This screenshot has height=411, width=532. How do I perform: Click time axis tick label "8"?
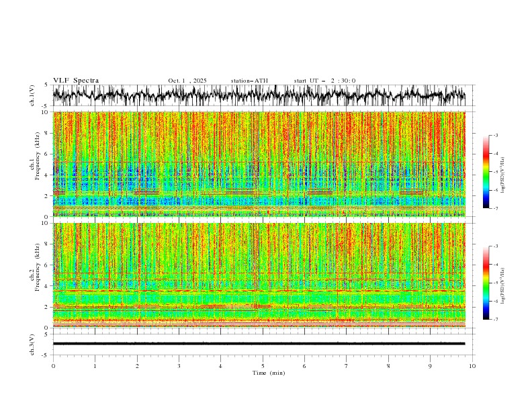388,366
